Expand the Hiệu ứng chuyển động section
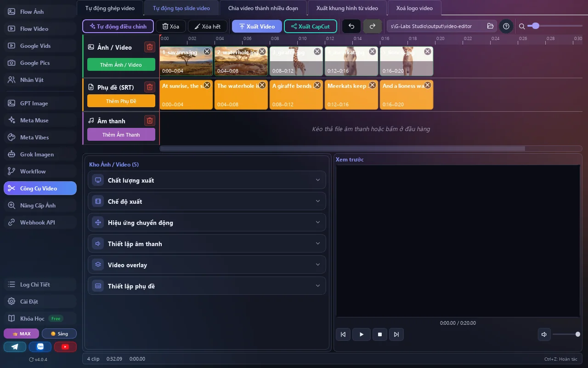The width and height of the screenshot is (588, 368). pos(207,222)
